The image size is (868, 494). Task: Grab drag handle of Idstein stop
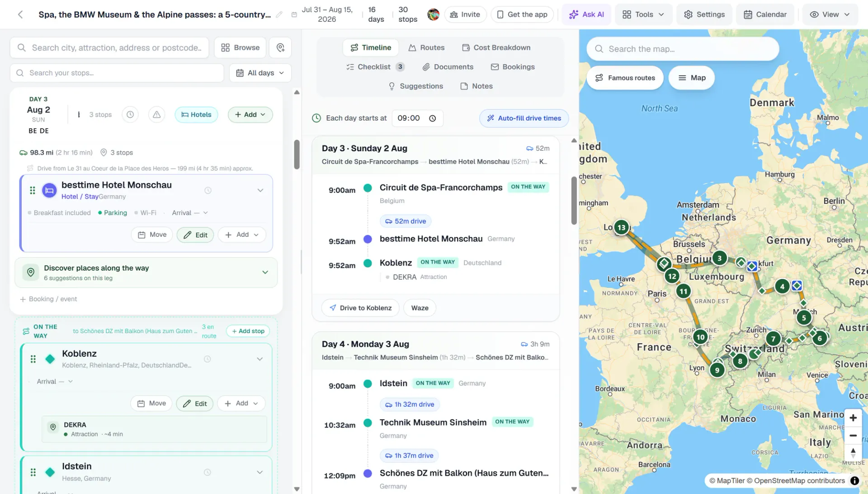pyautogui.click(x=33, y=472)
